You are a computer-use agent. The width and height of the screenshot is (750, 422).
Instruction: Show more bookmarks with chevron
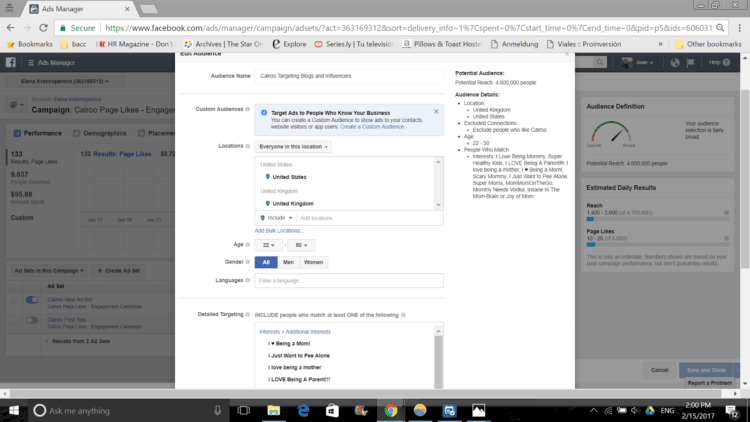pyautogui.click(x=661, y=44)
